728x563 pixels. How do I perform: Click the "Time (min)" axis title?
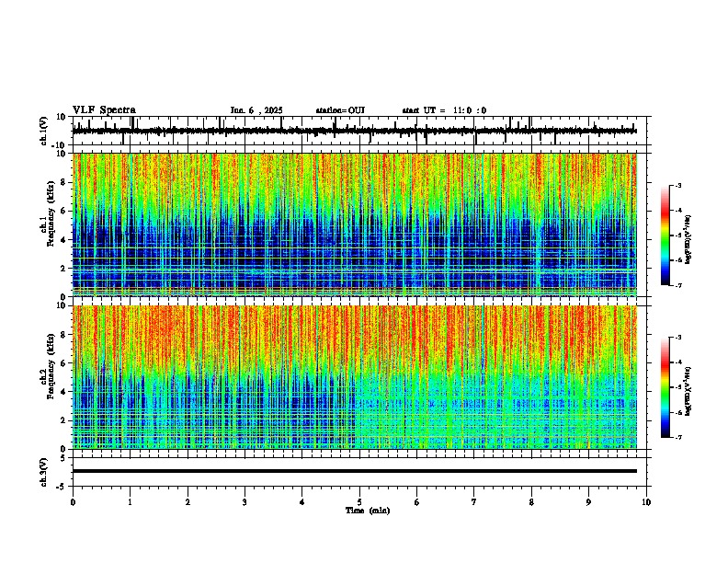[x=368, y=511]
